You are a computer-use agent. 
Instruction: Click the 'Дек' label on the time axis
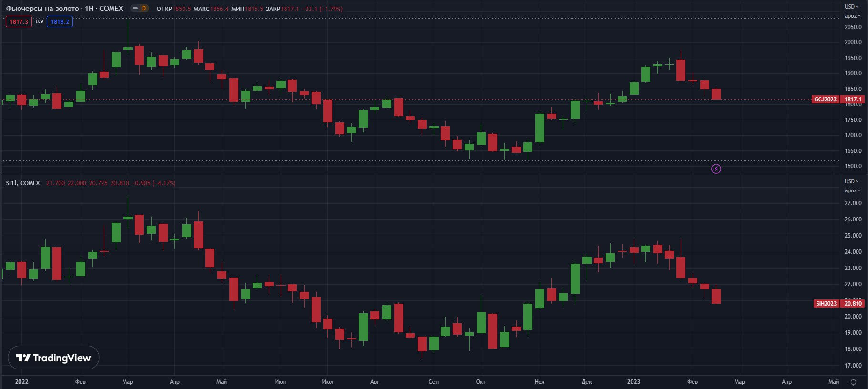pyautogui.click(x=586, y=382)
